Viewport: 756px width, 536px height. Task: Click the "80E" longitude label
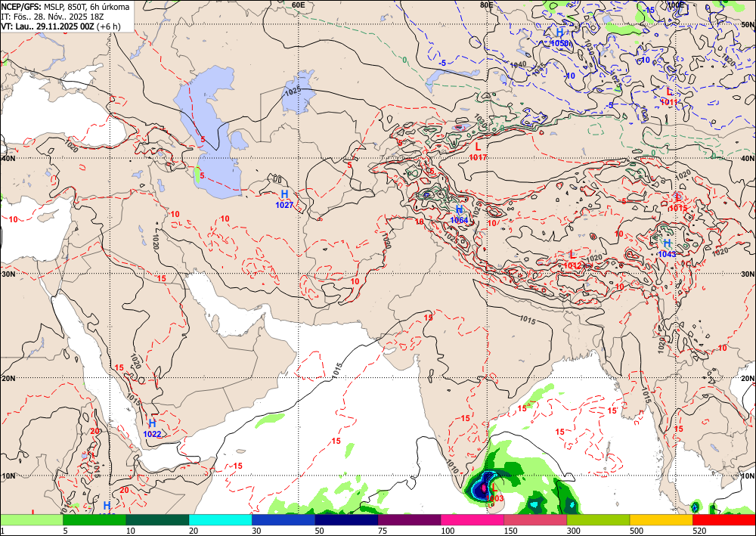487,5
